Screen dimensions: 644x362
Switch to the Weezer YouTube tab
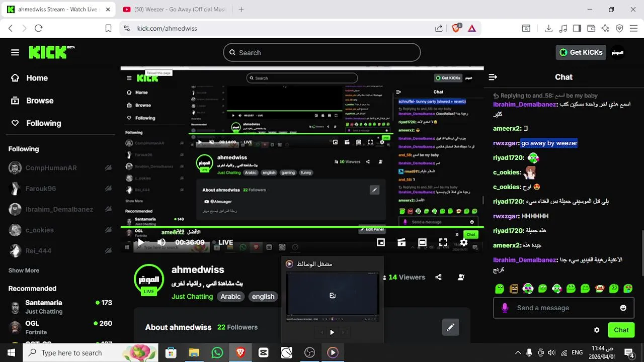tap(175, 10)
